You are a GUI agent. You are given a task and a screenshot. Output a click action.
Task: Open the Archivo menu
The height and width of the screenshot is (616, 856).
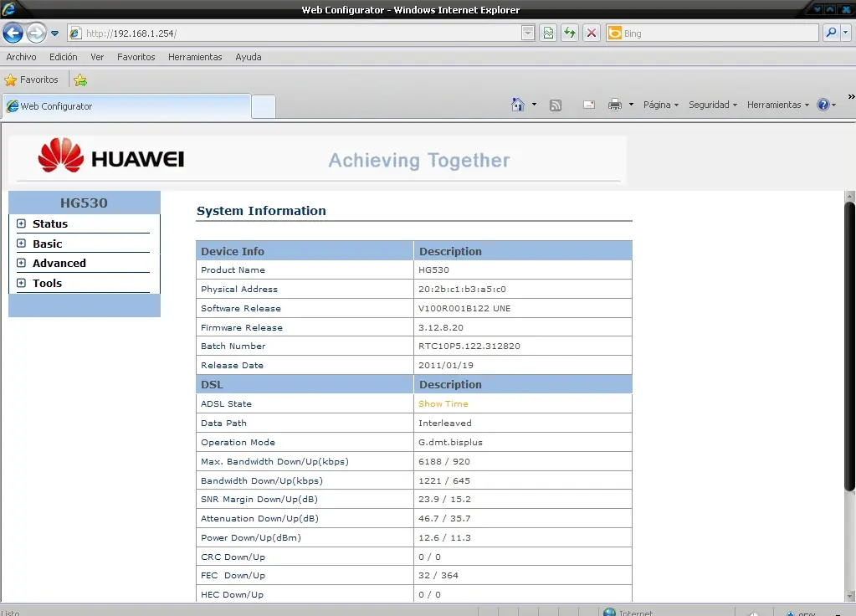click(x=21, y=57)
